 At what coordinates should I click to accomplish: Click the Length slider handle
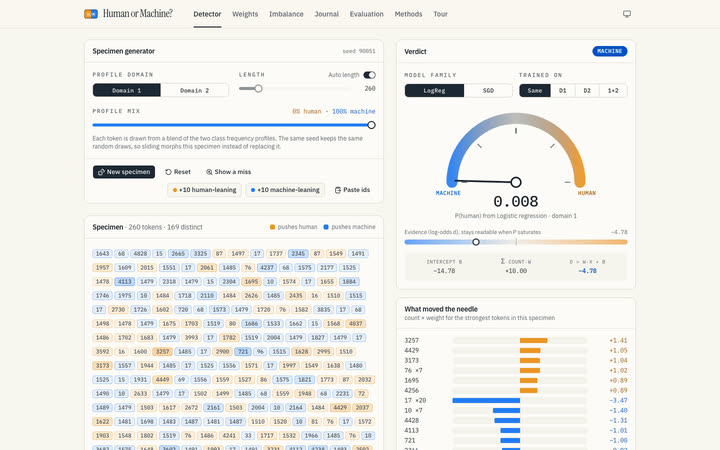[x=259, y=88]
